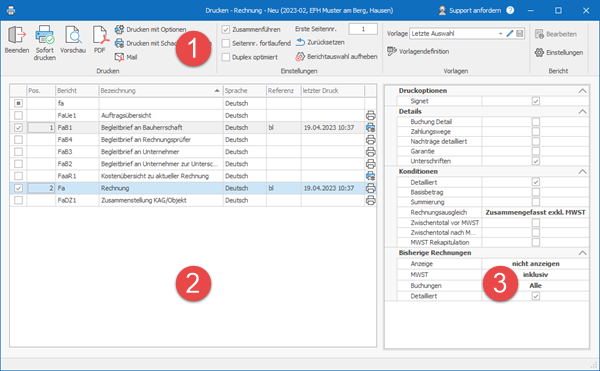Image resolution: width=600 pixels, height=371 pixels.
Task: Enable Seitennr. fortlaufend
Action: [226, 43]
